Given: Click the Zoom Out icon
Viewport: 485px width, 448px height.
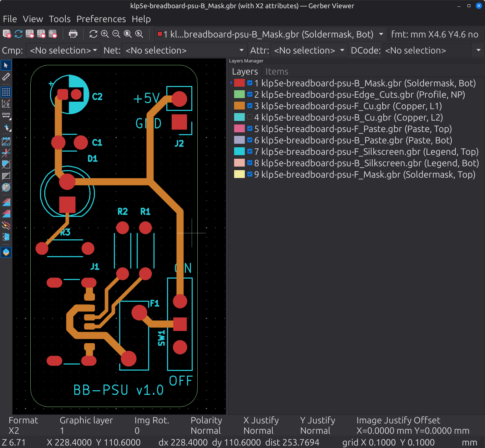Looking at the screenshot, I should [116, 34].
